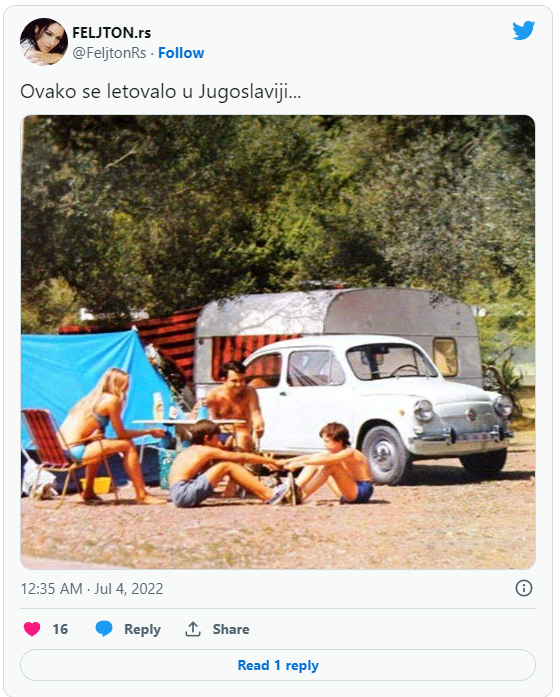
Task: Click the blue reply speech bubble icon
Action: [104, 629]
